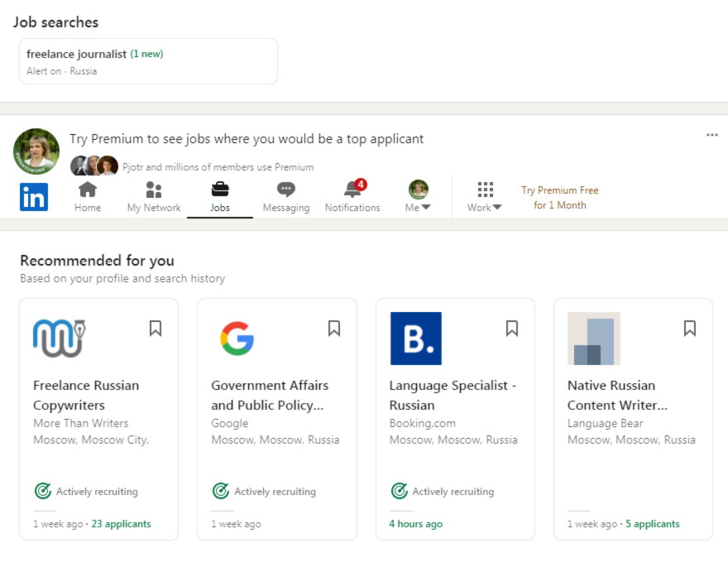728x567 pixels.
Task: Click Actively recruiting icon on Booking.com card
Action: [399, 491]
